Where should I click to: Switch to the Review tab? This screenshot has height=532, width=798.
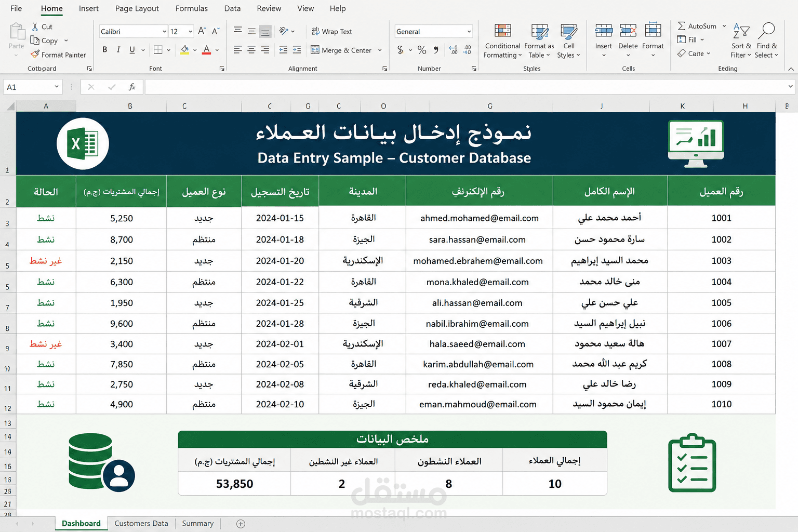pyautogui.click(x=269, y=8)
